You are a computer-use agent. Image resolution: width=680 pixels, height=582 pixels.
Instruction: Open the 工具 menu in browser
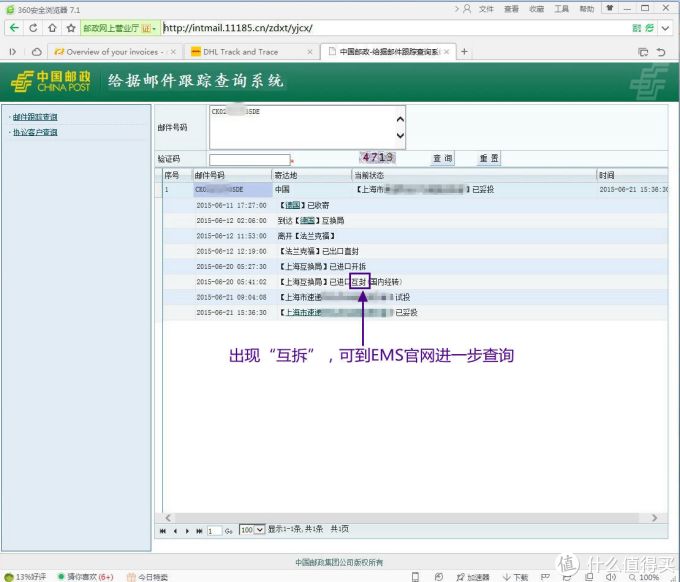click(x=561, y=8)
